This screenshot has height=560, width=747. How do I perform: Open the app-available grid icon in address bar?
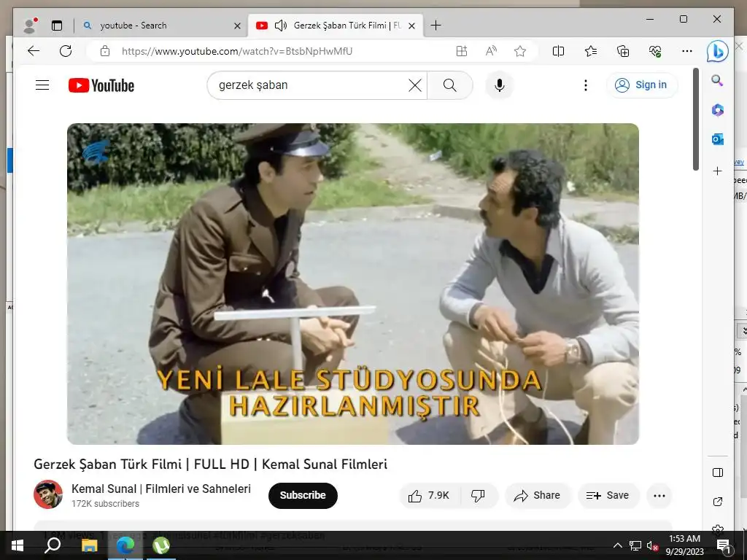(x=462, y=51)
